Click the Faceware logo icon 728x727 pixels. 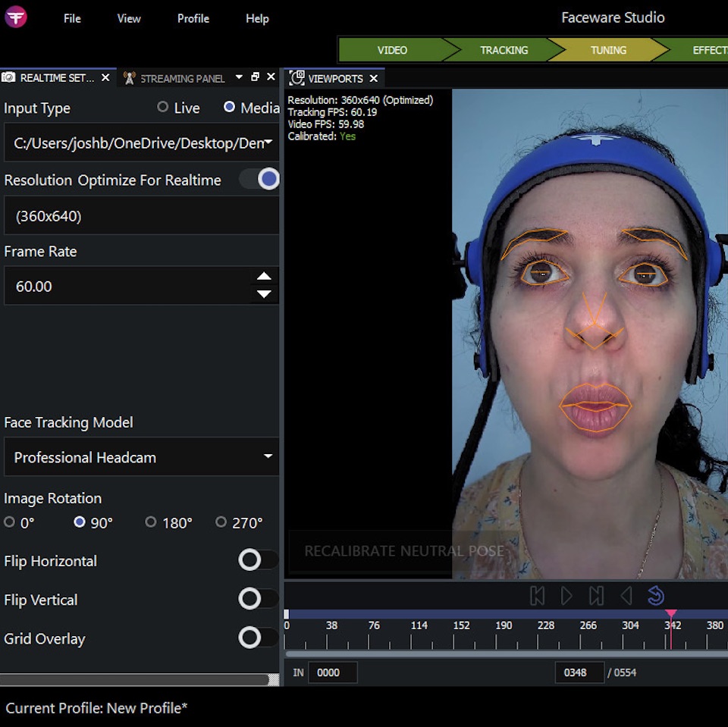tap(16, 17)
